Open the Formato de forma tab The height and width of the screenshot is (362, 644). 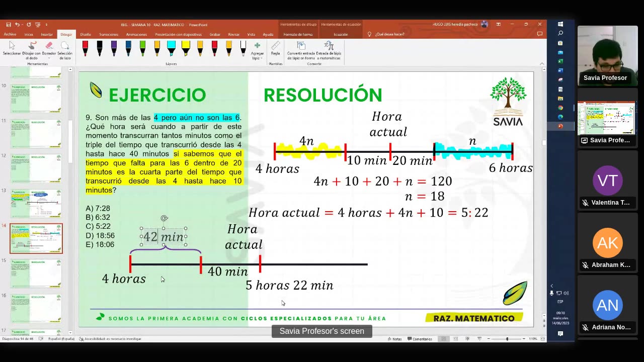click(298, 34)
